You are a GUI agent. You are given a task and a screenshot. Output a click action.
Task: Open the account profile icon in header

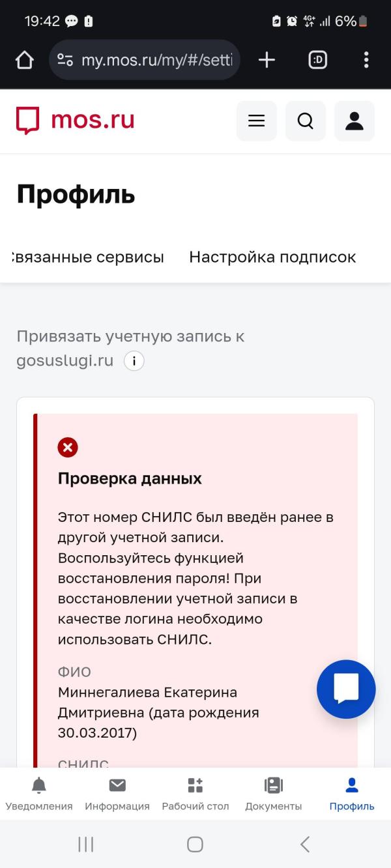pos(354,121)
